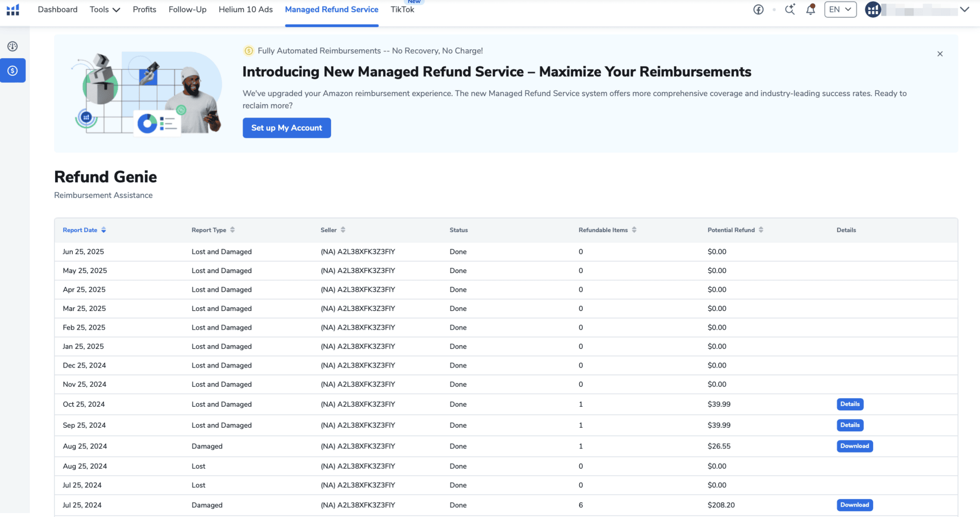Select the sidebar dollar refund icon
980x517 pixels.
point(12,71)
